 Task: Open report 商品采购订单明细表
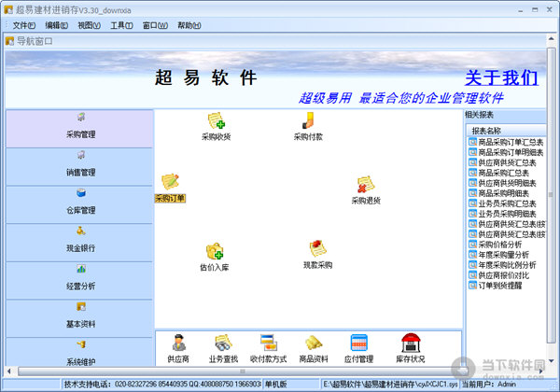[x=507, y=152]
